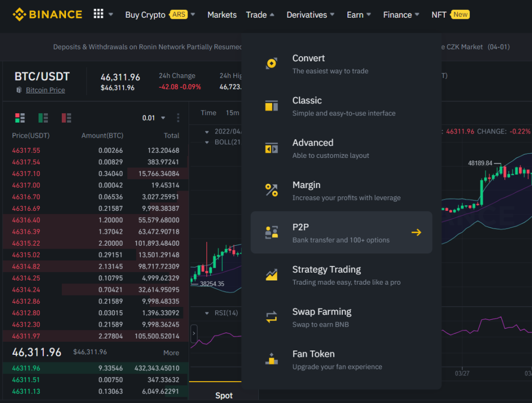Collapse the BOLL indicator row
Image resolution: width=532 pixels, height=403 pixels.
pos(207,142)
